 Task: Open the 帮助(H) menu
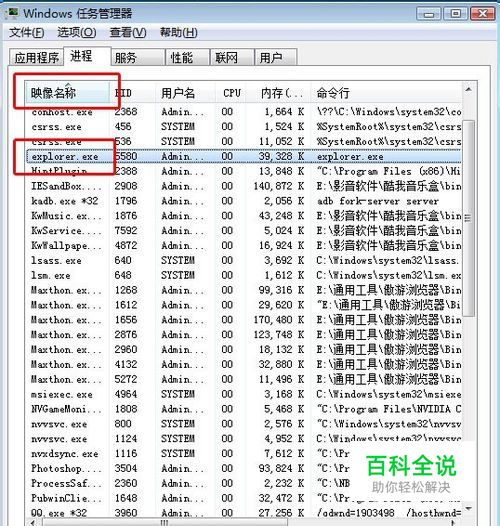[178, 33]
